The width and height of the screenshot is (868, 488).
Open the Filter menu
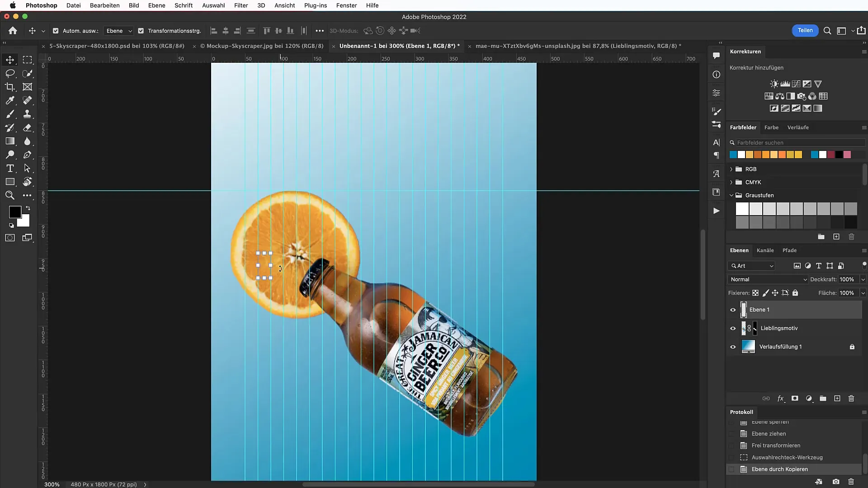[x=241, y=5]
